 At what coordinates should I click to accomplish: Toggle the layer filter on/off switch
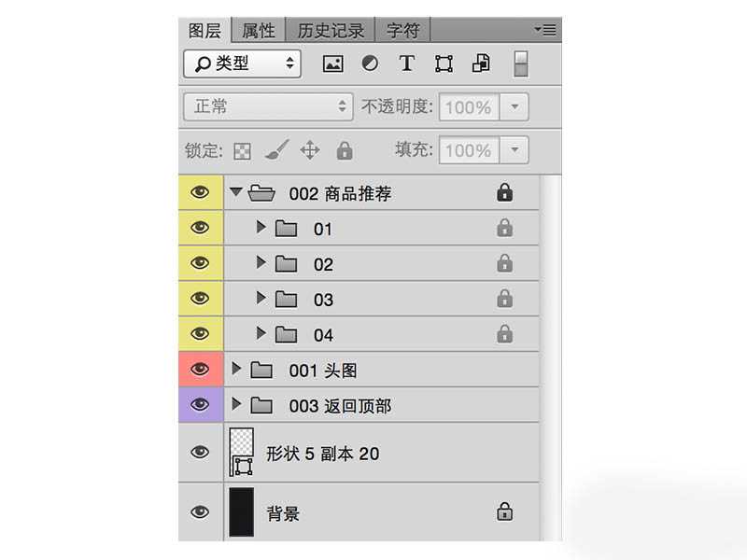point(521,63)
